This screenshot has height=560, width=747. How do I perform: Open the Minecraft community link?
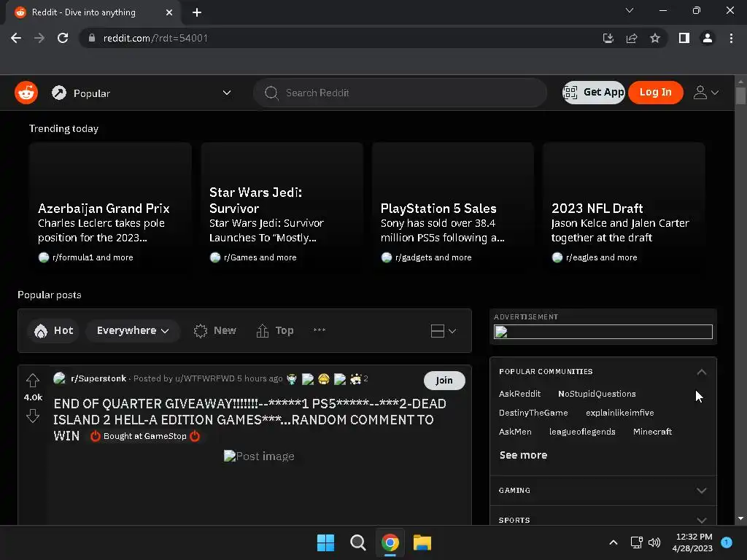[x=652, y=432]
